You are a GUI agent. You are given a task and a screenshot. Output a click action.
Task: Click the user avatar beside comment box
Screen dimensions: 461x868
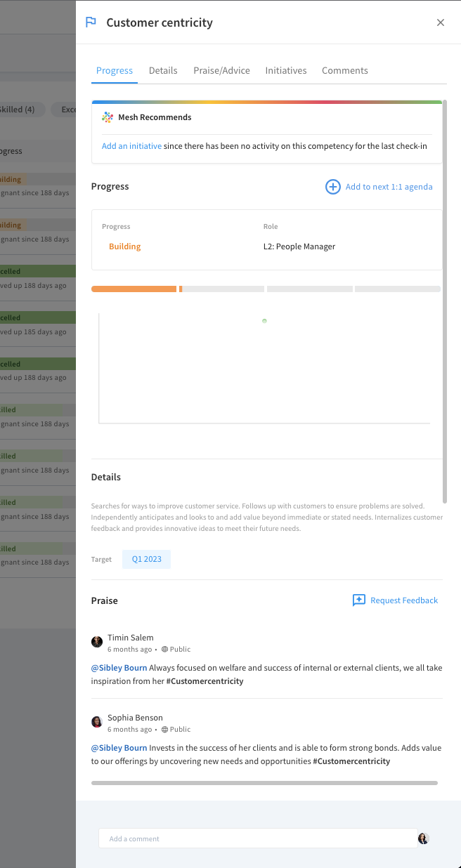tap(423, 839)
